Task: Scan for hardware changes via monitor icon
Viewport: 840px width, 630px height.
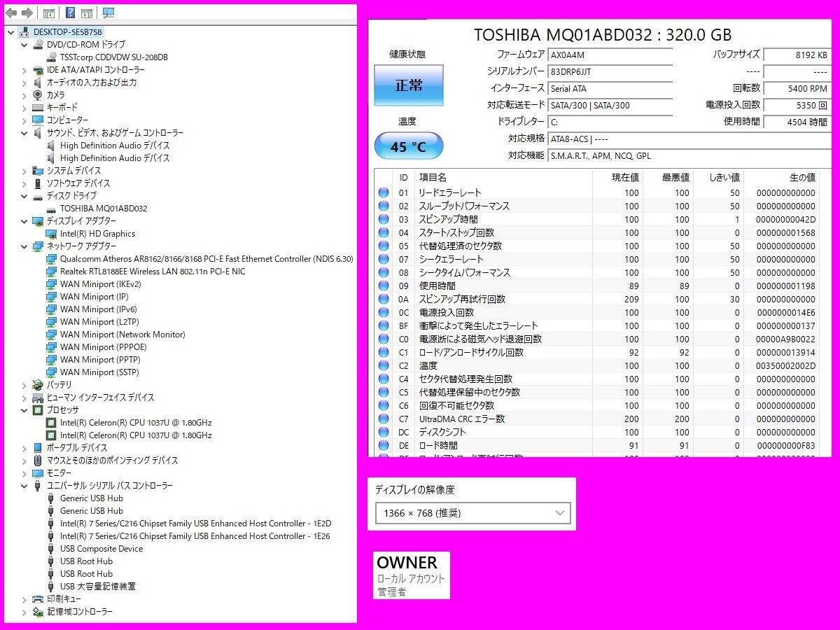Action: [x=108, y=13]
